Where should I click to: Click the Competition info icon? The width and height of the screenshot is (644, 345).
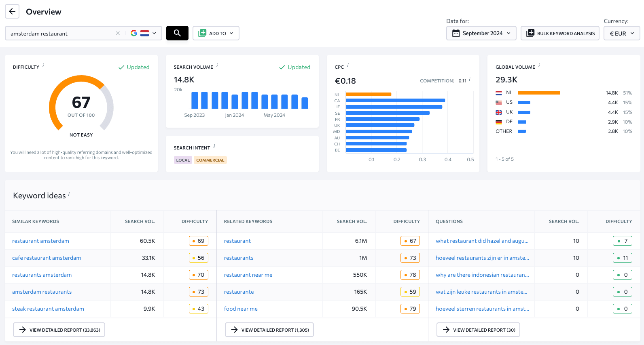pyautogui.click(x=470, y=80)
